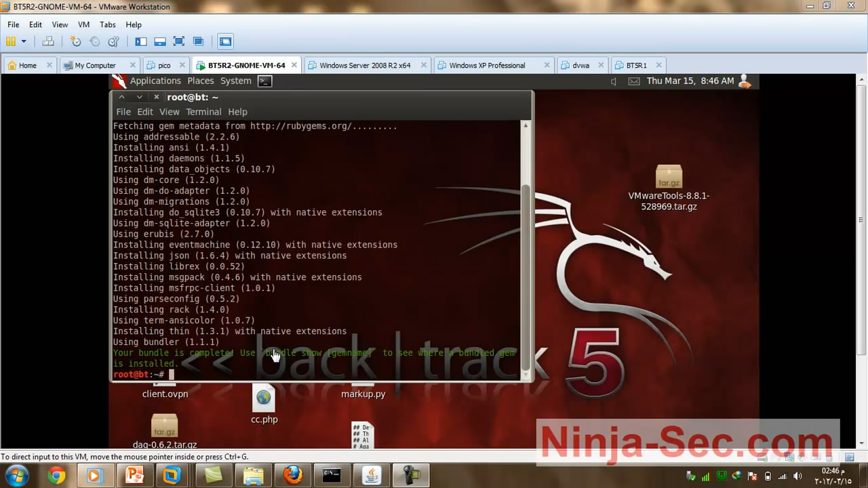Switch to Unity mode icon
The width and height of the screenshot is (868, 488).
click(x=198, y=41)
